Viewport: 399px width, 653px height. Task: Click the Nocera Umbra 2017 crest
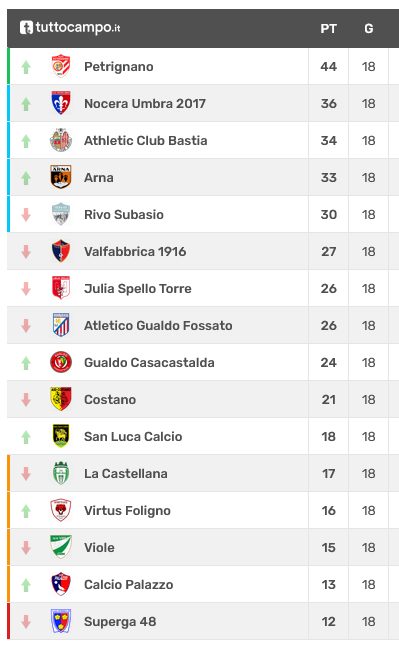coord(61,103)
